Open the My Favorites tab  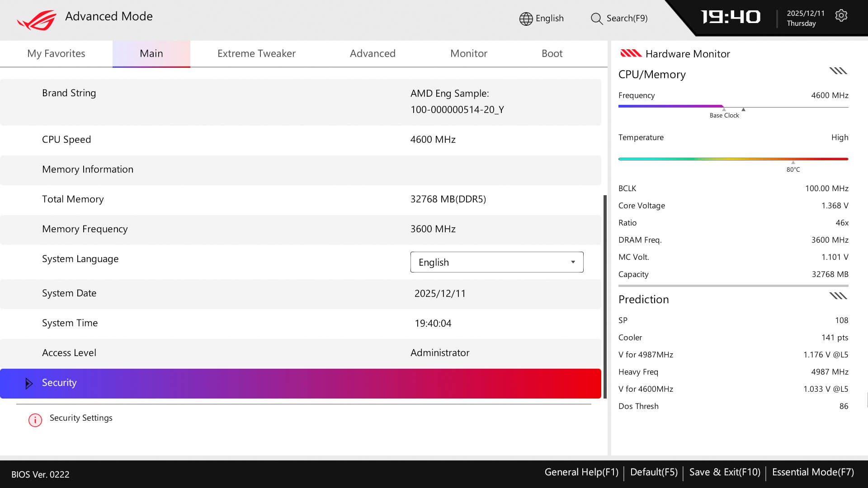point(56,53)
